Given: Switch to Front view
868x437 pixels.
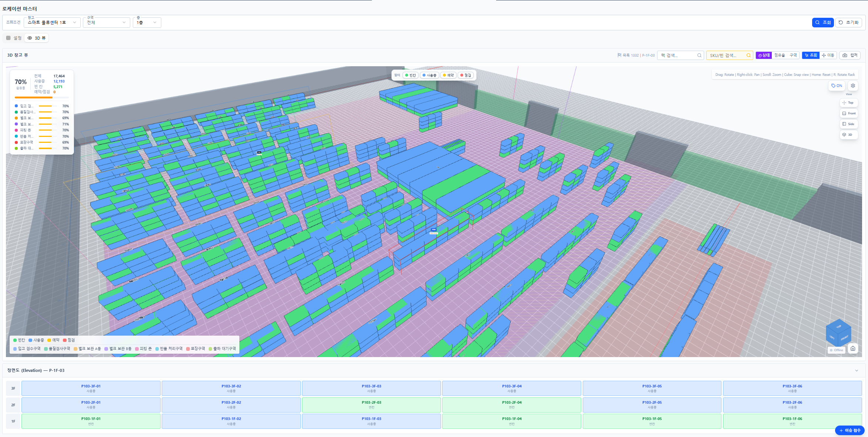Looking at the screenshot, I should (x=848, y=114).
